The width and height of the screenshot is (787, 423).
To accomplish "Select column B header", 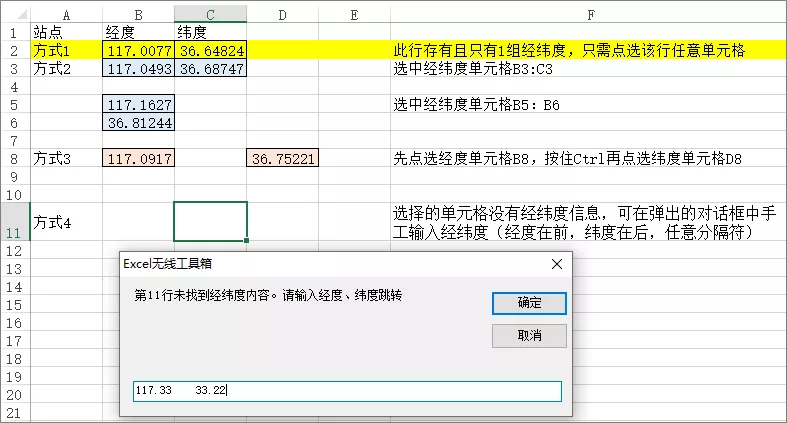I will tap(138, 14).
